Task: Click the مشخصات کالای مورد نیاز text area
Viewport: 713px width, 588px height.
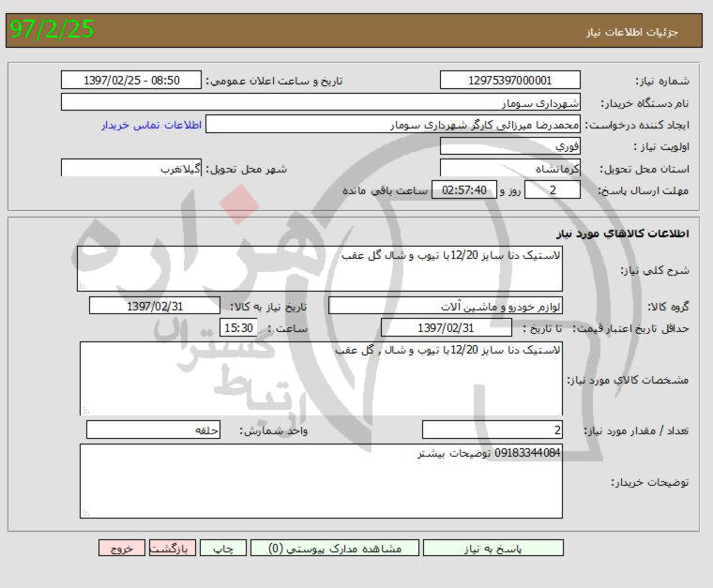Action: click(x=321, y=378)
